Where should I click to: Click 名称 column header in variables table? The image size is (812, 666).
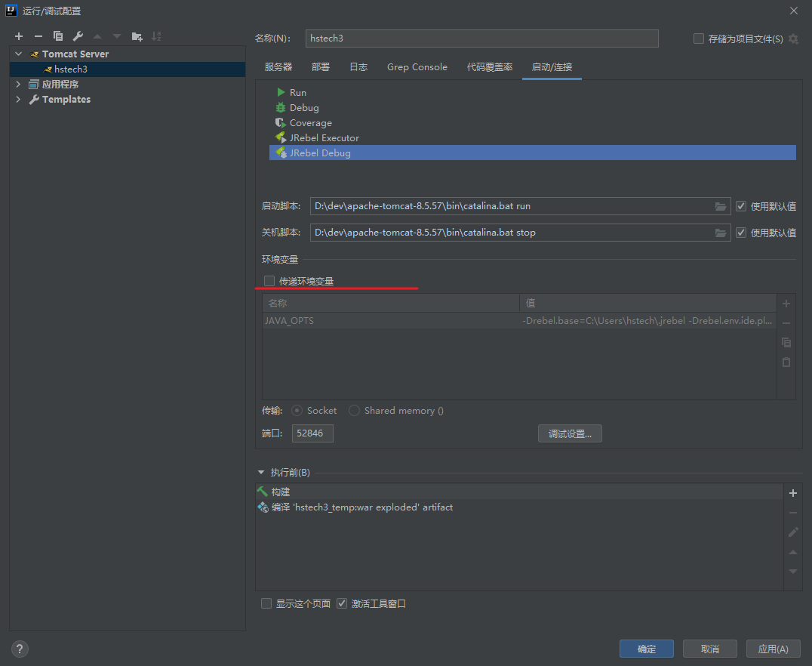point(391,304)
